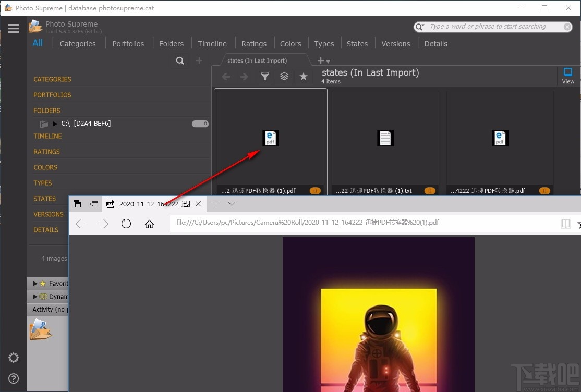Viewport: 581px width, 392px height.
Task: Click the filter funnel icon
Action: click(265, 77)
